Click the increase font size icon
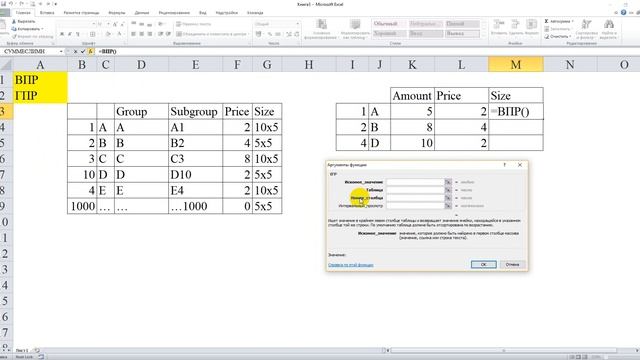The image size is (640, 360). coord(115,24)
